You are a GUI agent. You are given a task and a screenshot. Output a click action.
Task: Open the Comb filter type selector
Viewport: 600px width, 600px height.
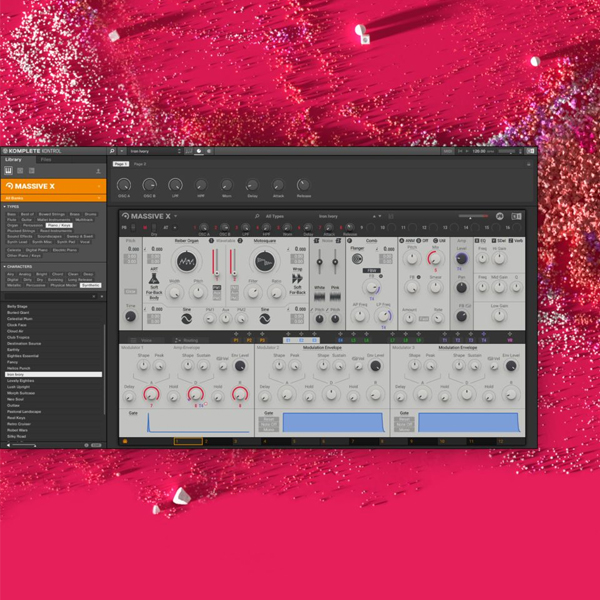(x=372, y=241)
